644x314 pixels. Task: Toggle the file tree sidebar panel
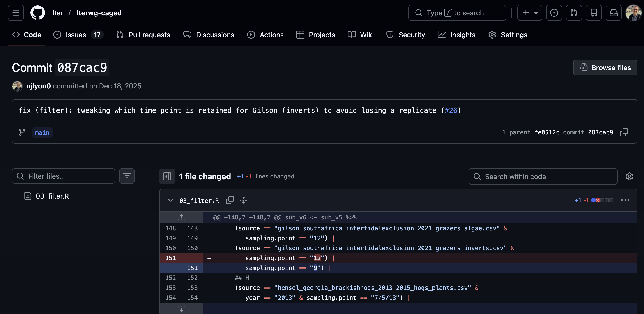click(x=167, y=176)
